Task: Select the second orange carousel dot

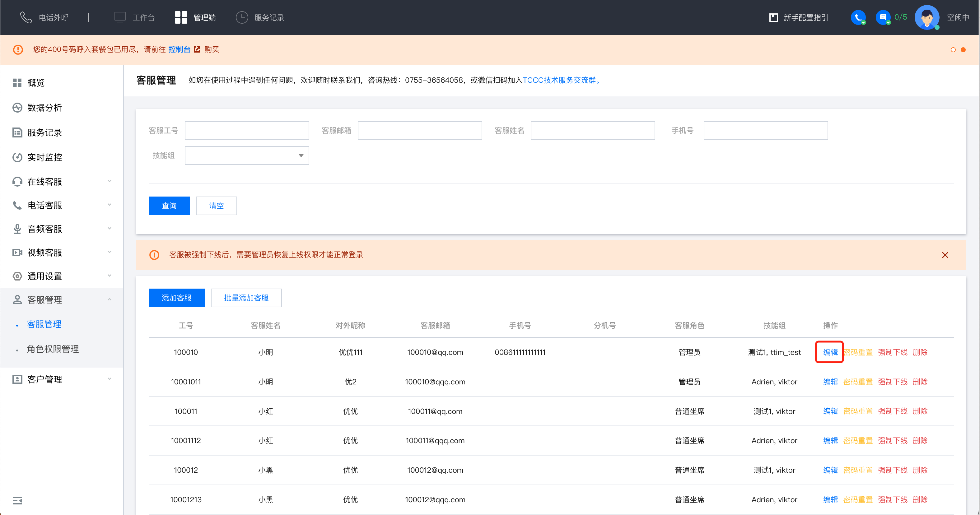Action: click(x=963, y=50)
